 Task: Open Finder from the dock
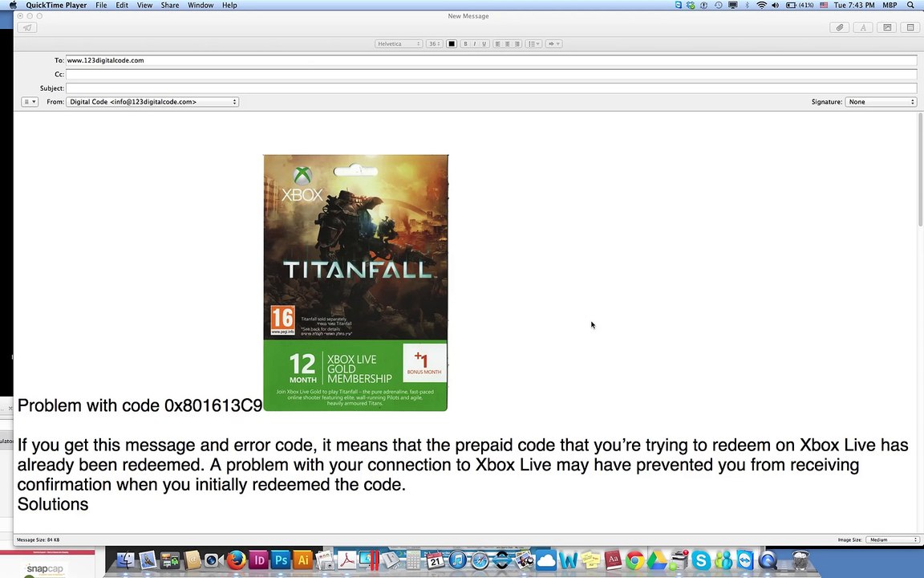click(x=125, y=560)
